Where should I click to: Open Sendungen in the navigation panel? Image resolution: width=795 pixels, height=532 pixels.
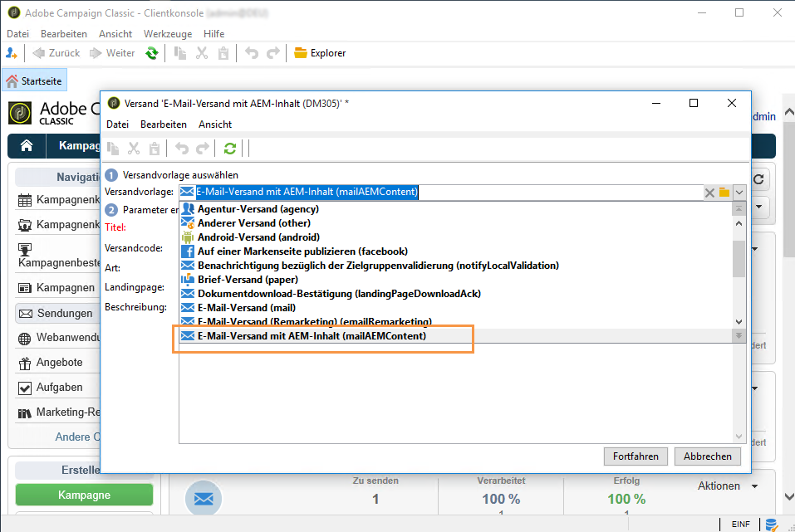pos(56,314)
